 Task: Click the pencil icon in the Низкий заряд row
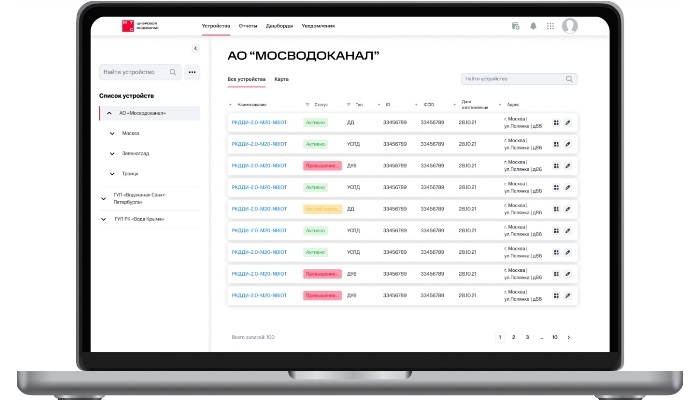(x=568, y=209)
